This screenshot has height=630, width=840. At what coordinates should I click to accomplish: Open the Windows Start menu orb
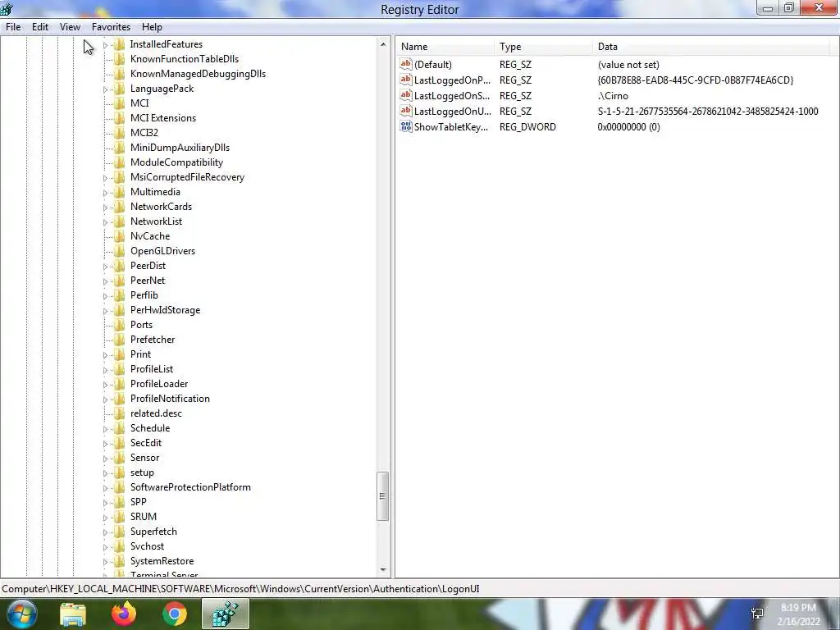click(x=21, y=614)
